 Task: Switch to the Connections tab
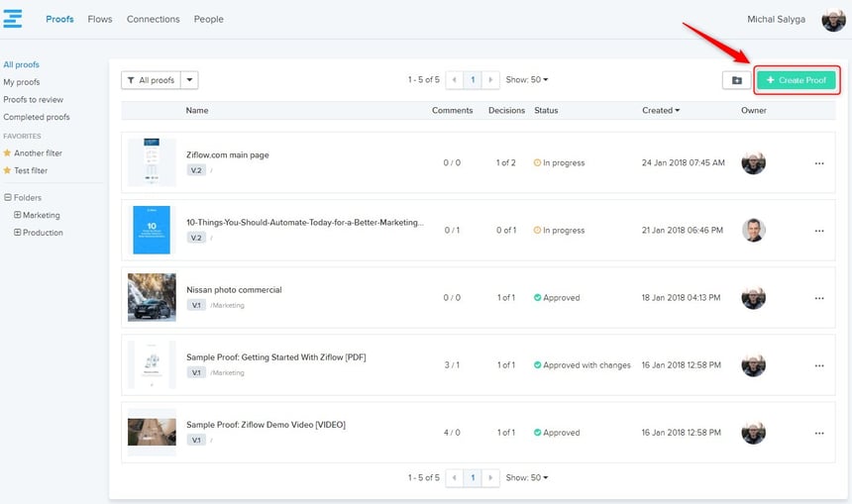click(153, 19)
